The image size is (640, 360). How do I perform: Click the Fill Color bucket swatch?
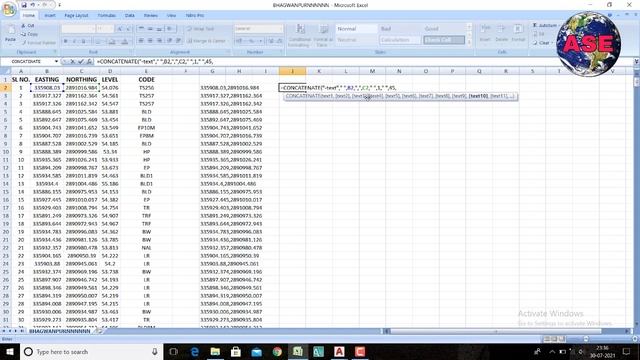coord(112,41)
